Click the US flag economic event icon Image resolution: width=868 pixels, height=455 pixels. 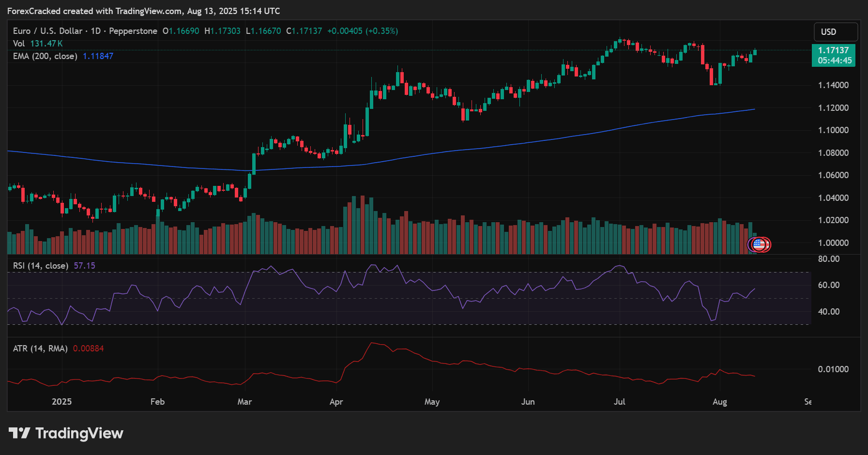[x=759, y=244]
